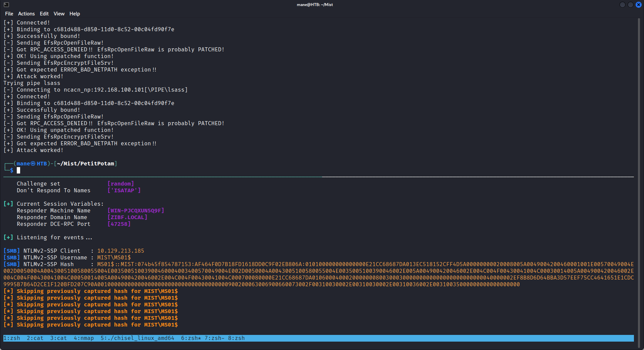
Task: Maximize the terminal window
Action: point(631,5)
